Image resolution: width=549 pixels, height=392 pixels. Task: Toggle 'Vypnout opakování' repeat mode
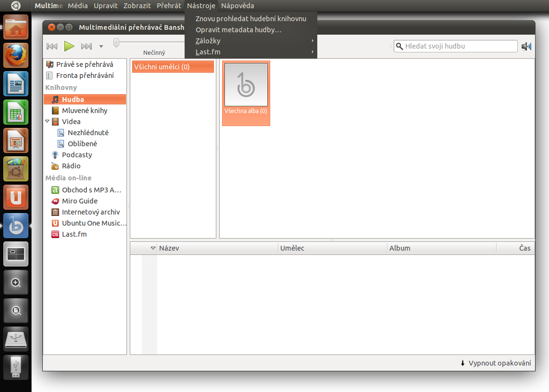pos(496,363)
